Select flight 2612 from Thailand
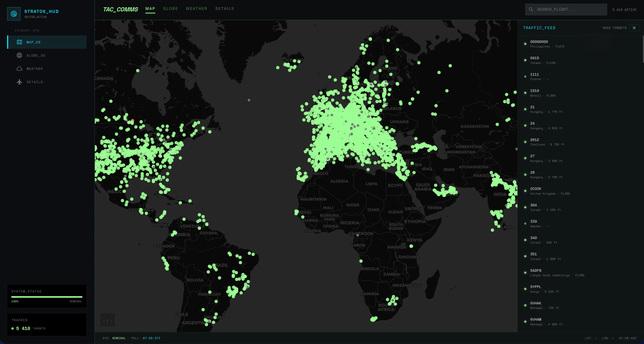Viewport: 644px width, 344px height. (x=580, y=142)
